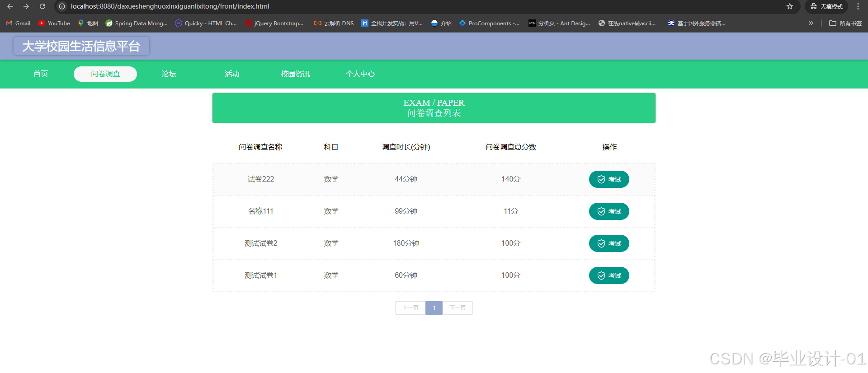Click the 调查时长(分钟) column header
Screen dimensions: 868x373
tap(406, 147)
